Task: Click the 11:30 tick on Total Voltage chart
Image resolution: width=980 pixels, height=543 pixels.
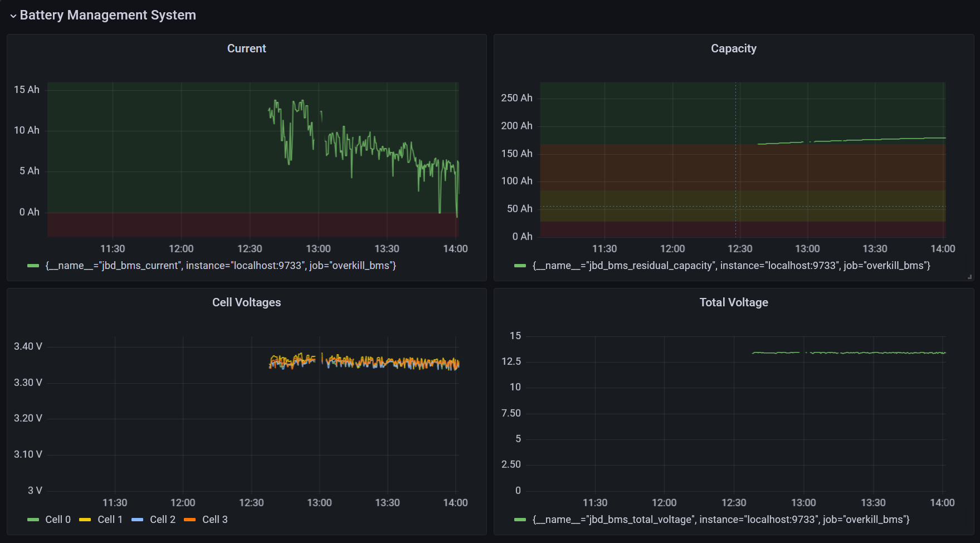Action: pos(595,503)
